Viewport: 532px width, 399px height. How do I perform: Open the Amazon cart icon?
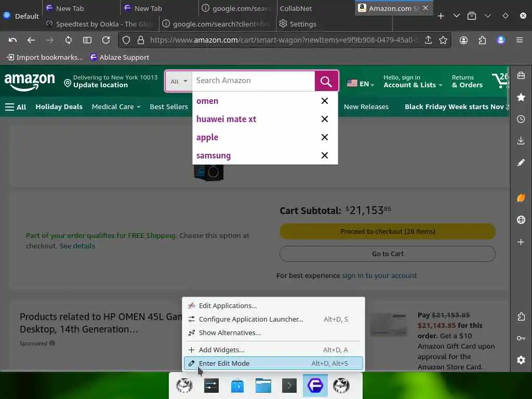(x=500, y=81)
